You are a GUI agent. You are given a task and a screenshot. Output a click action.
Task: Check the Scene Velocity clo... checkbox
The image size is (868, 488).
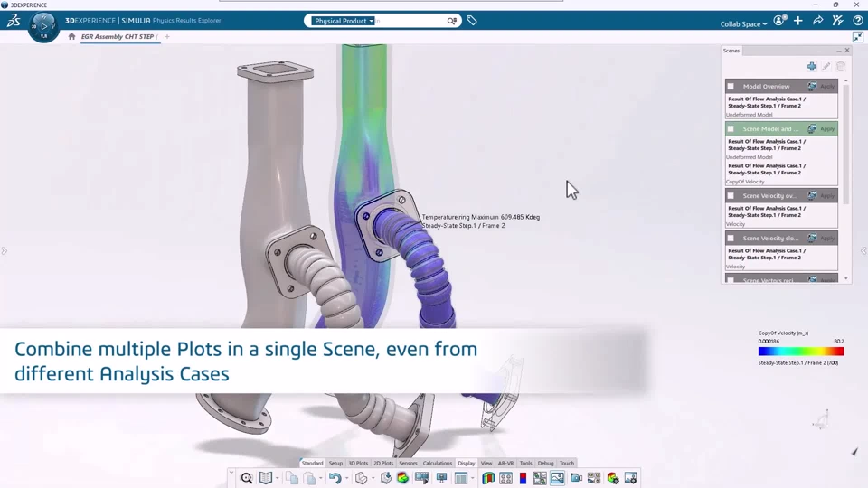coord(731,239)
